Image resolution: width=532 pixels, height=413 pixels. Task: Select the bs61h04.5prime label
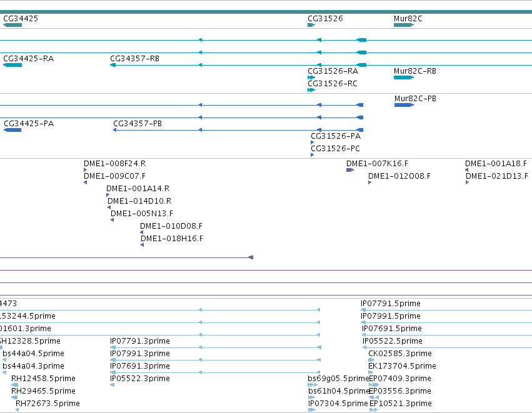point(339,391)
